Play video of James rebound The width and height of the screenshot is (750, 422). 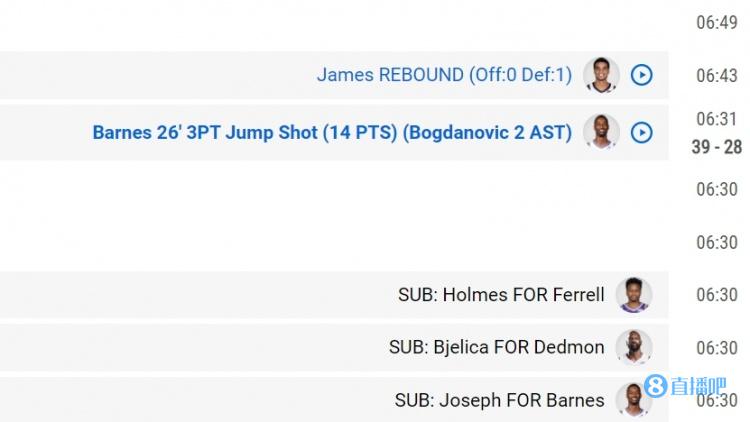point(641,75)
